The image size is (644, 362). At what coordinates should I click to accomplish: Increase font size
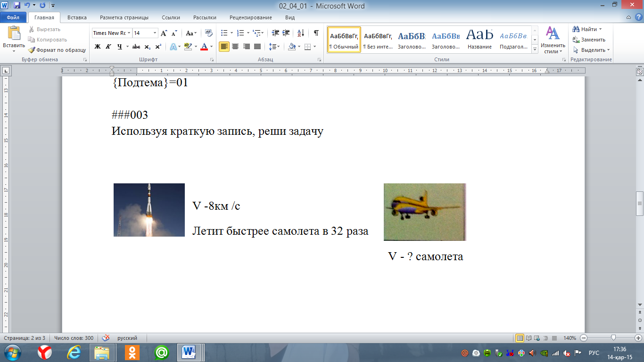tap(164, 33)
